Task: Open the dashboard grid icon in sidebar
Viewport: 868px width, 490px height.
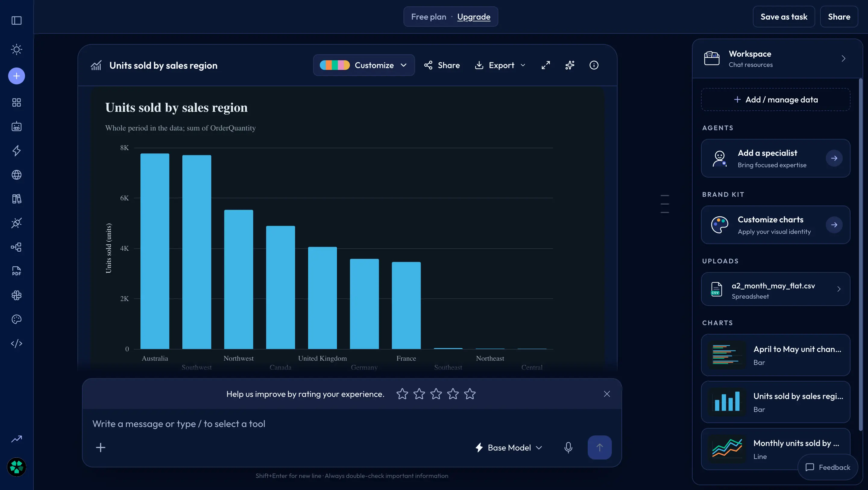Action: tap(17, 102)
